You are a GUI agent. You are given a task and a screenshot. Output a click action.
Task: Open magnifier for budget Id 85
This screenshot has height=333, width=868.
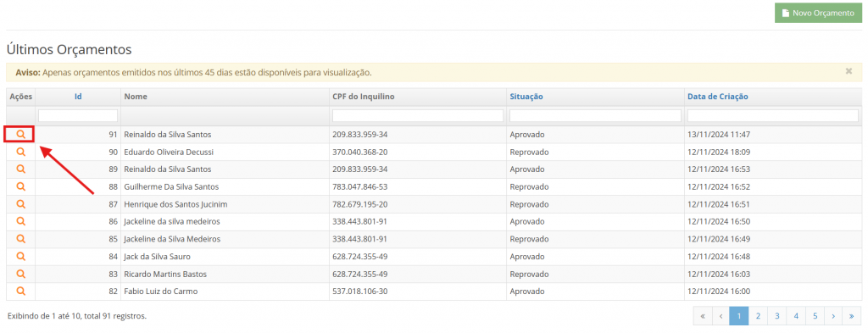20,239
